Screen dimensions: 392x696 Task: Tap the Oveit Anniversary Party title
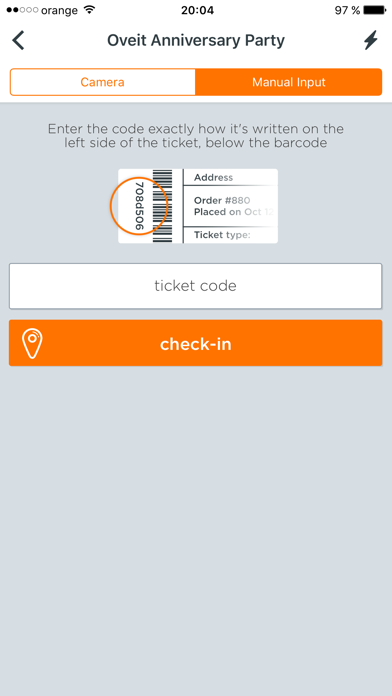pos(196,40)
